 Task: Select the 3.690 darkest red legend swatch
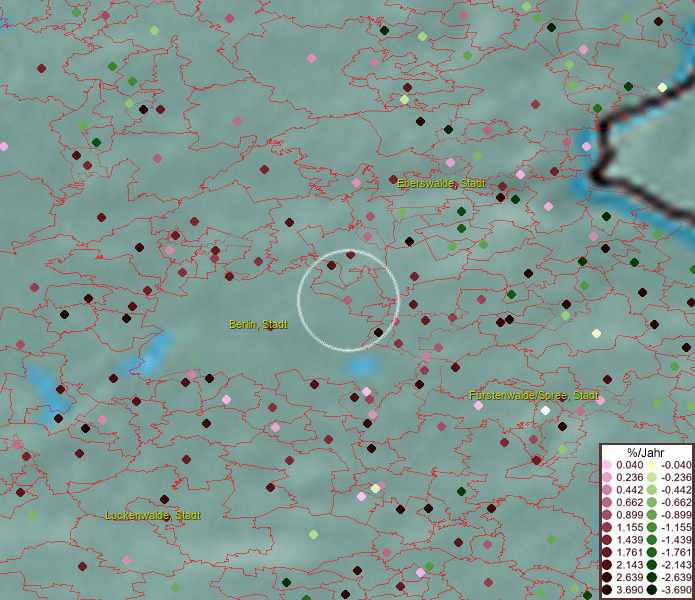point(607,590)
